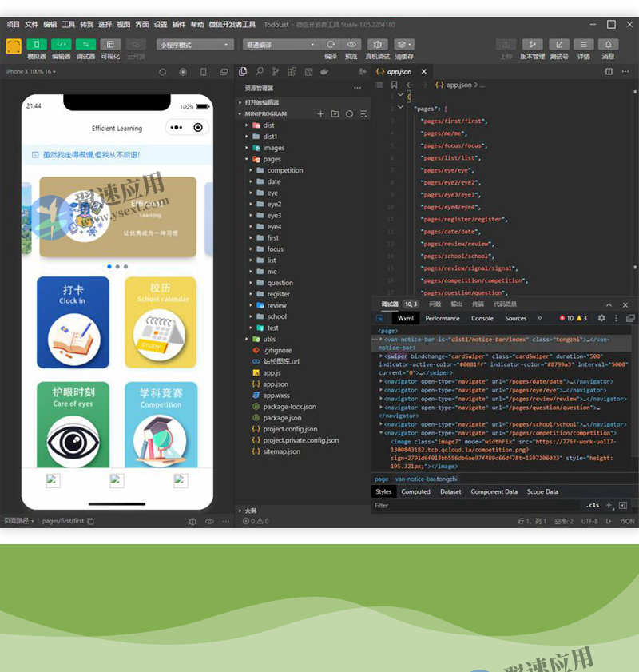Toggle the 编辑器 editor panel button

(61, 45)
